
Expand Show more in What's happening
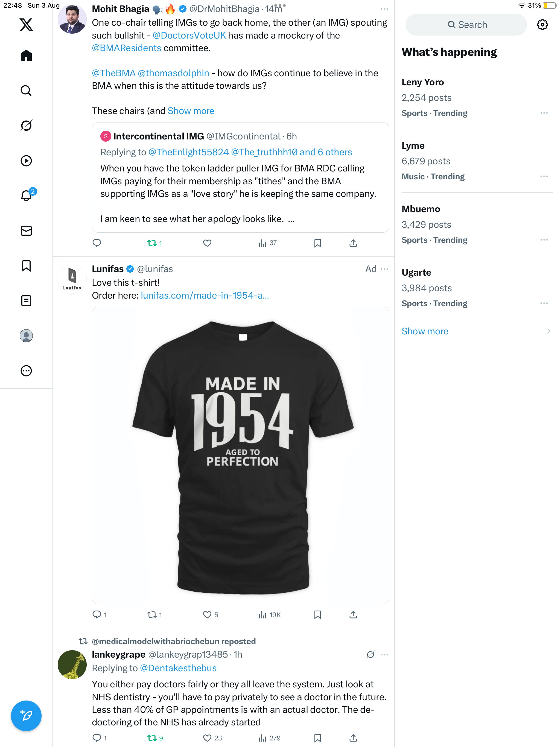point(425,331)
